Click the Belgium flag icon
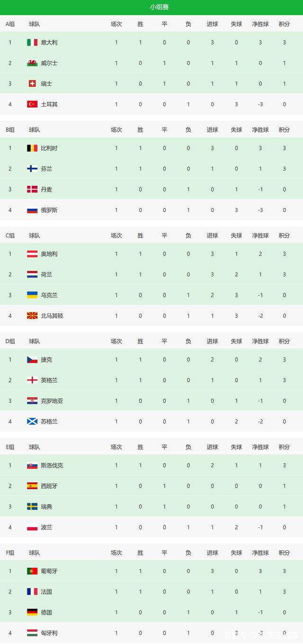The image size is (303, 644). [32, 148]
